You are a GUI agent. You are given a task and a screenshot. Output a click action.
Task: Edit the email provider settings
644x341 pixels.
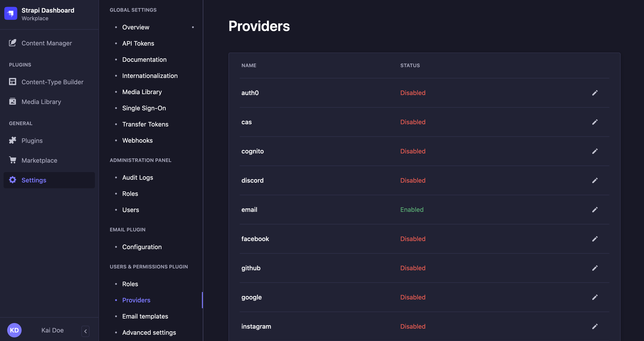595,210
